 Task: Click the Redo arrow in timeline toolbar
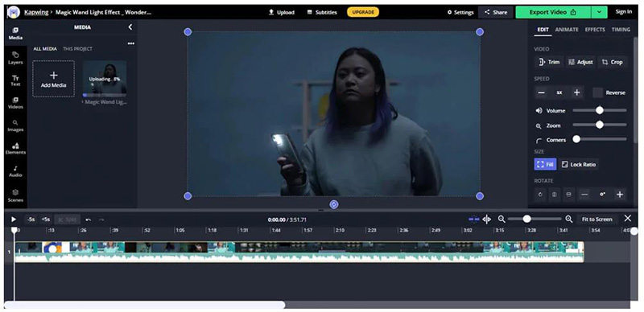(x=101, y=220)
